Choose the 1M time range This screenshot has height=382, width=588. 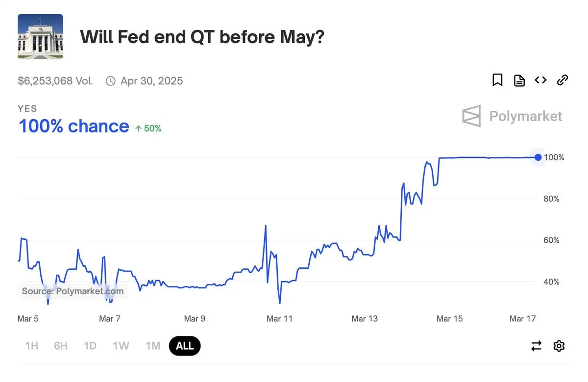[153, 346]
